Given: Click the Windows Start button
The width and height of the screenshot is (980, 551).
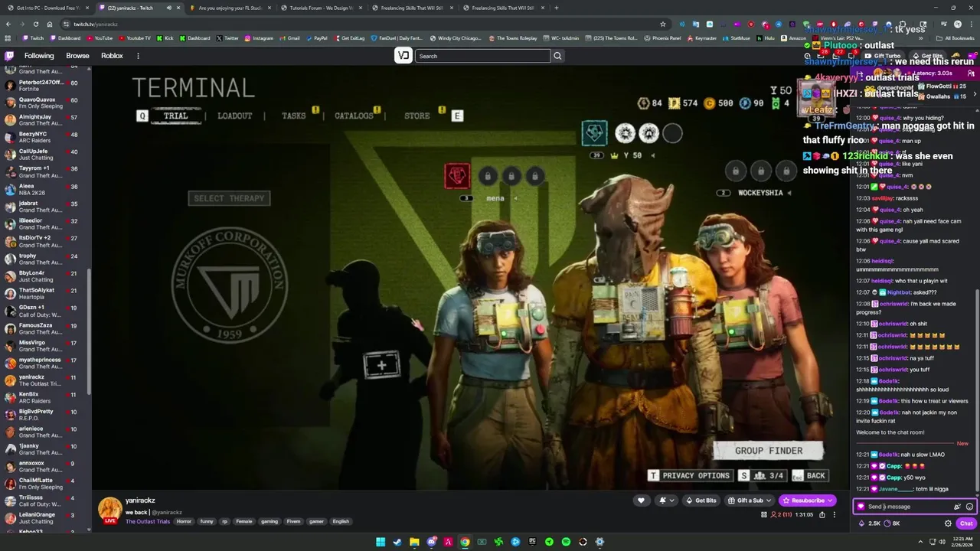Looking at the screenshot, I should tap(381, 542).
